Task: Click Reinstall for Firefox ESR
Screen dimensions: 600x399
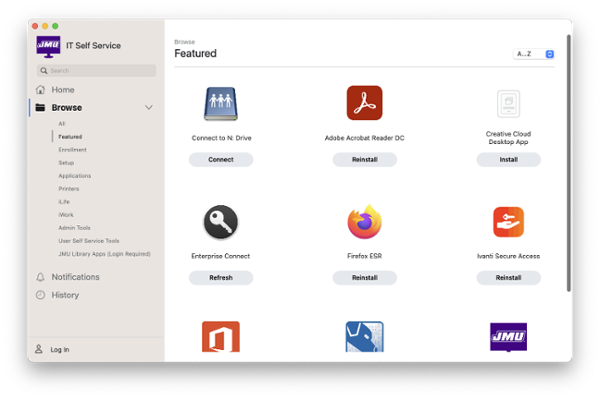Action: point(364,278)
